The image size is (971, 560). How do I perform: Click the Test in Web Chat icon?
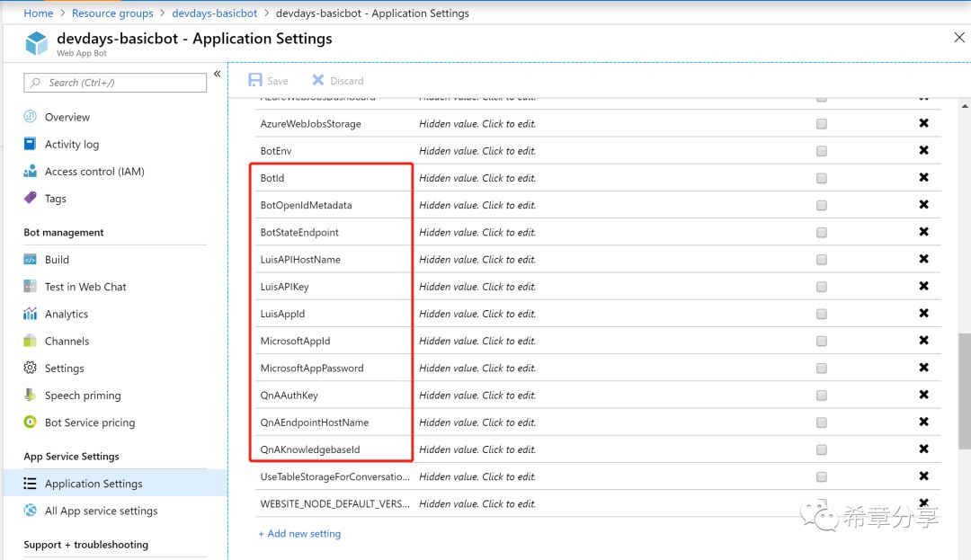click(x=30, y=286)
